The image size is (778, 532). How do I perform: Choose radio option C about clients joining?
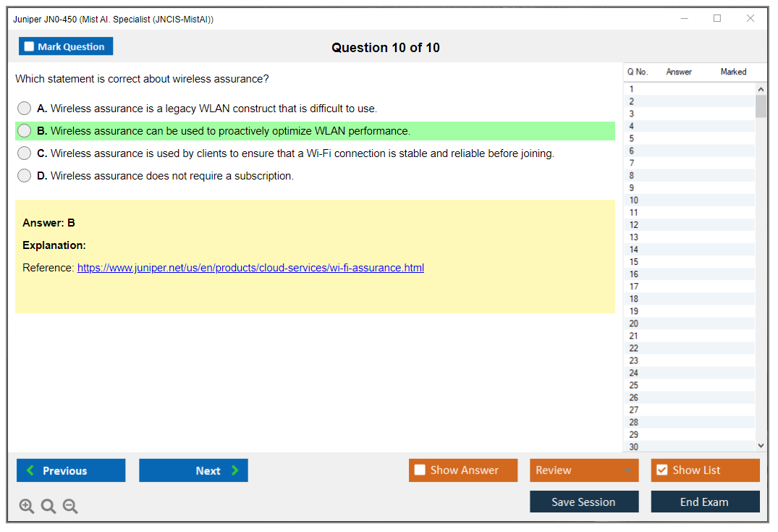(x=25, y=153)
